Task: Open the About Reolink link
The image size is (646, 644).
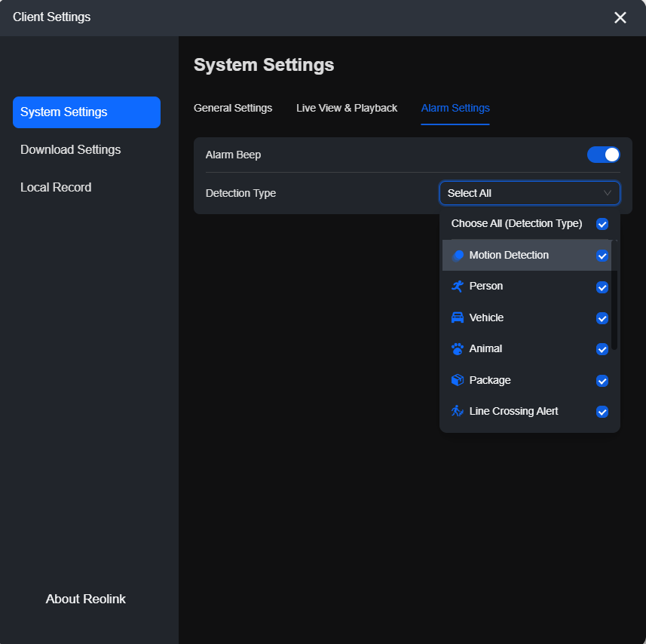Action: coord(86,599)
